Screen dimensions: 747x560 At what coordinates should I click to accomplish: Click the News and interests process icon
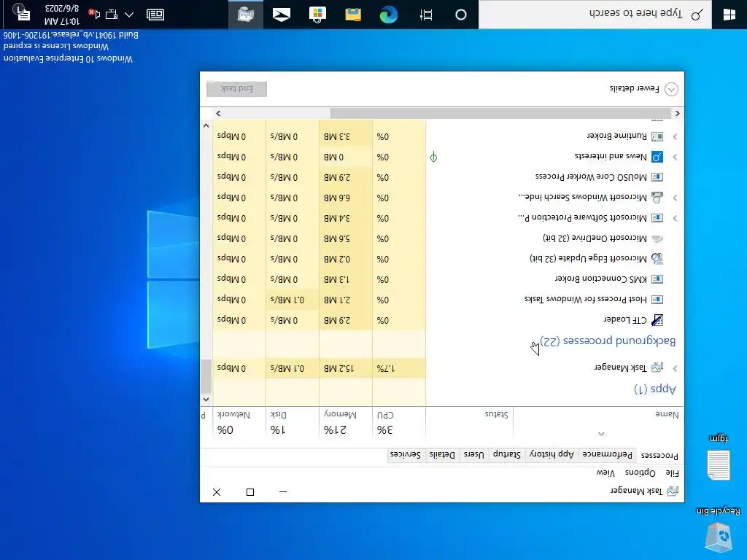click(657, 157)
